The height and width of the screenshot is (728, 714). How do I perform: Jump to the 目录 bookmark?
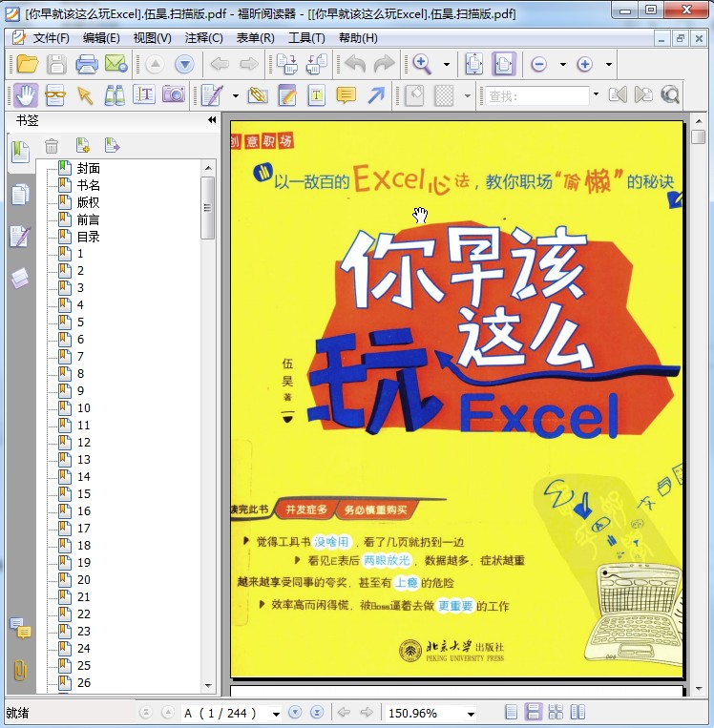[x=88, y=237]
